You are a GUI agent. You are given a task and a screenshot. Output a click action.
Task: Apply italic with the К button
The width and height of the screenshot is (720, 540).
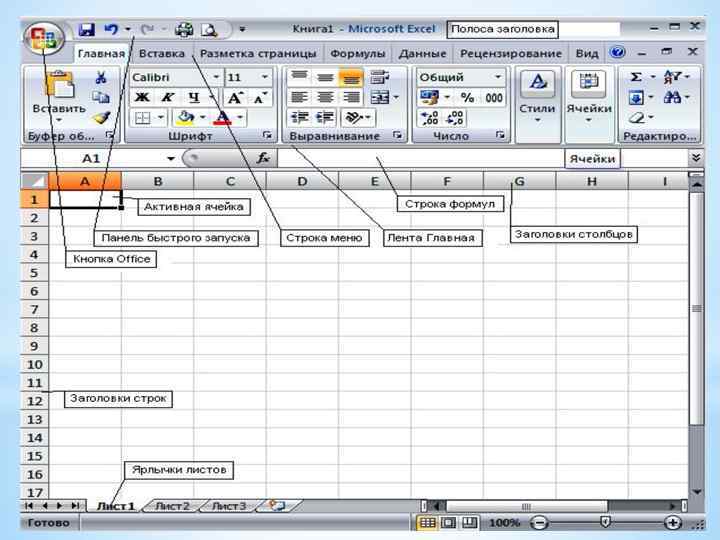pyautogui.click(x=167, y=97)
